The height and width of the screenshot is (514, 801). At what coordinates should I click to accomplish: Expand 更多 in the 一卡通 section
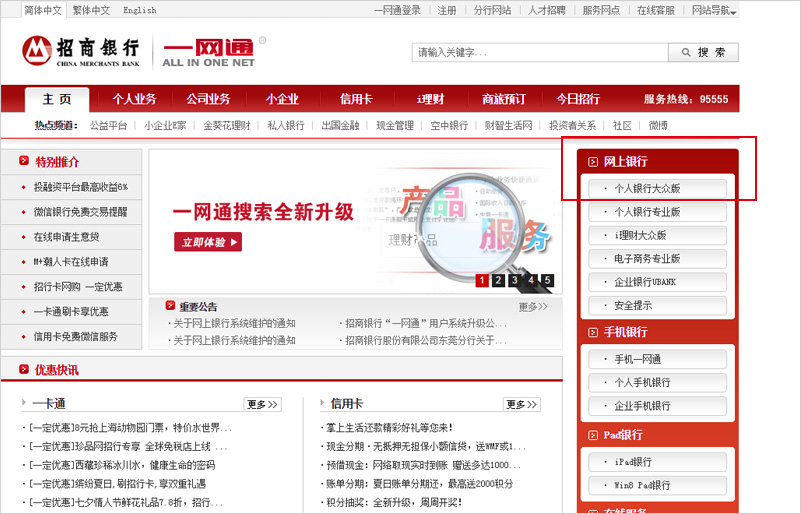(x=262, y=404)
